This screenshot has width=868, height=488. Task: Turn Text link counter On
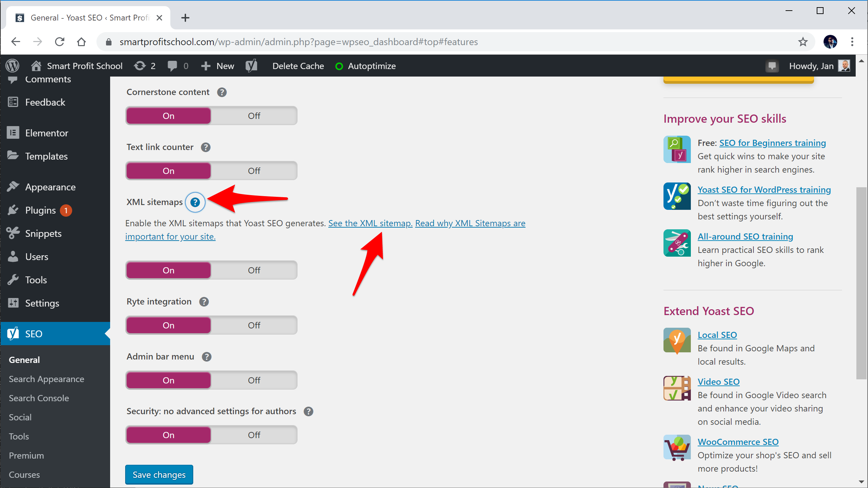pyautogui.click(x=168, y=171)
